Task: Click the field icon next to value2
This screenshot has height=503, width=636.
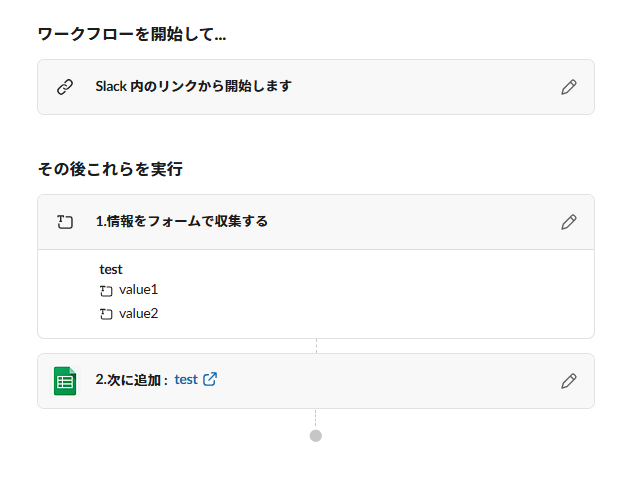Action: [x=106, y=315]
